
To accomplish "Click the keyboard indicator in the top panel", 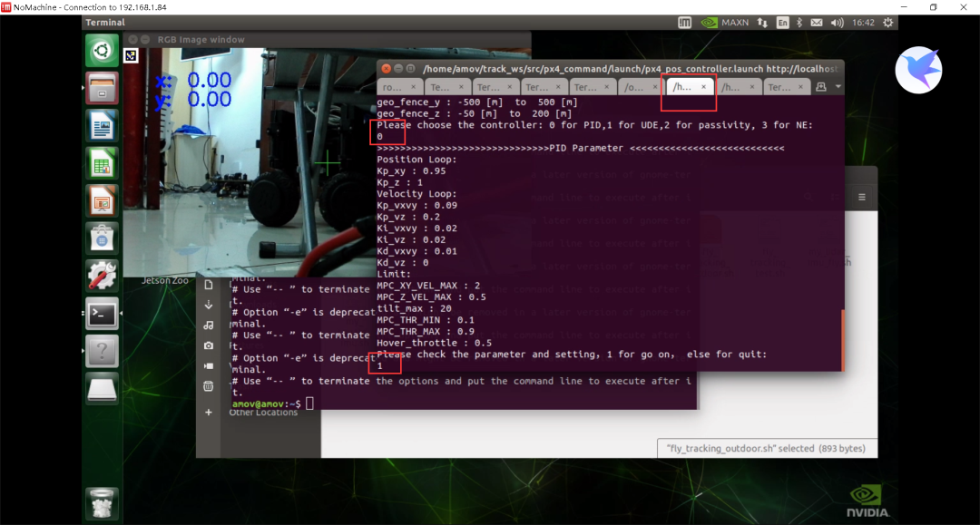I will 684,23.
